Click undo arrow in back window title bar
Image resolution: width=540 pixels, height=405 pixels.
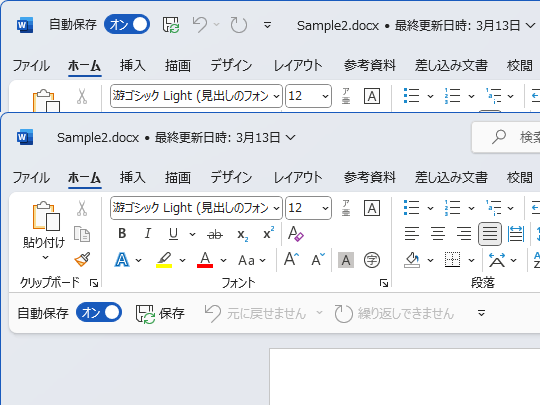coord(200,25)
